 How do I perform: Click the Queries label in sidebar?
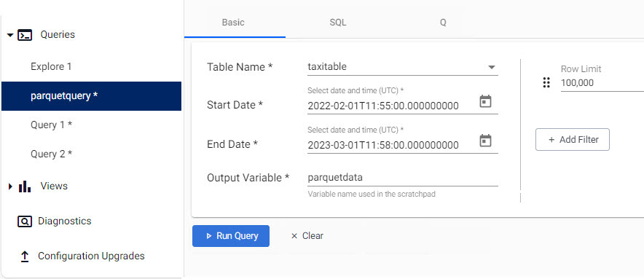pyautogui.click(x=58, y=34)
